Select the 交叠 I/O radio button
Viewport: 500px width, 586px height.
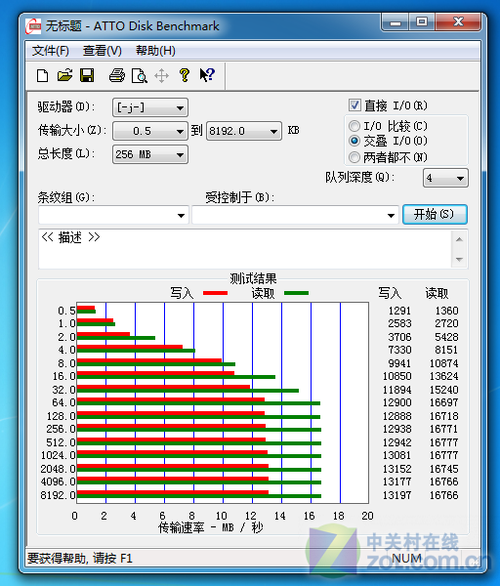point(354,141)
